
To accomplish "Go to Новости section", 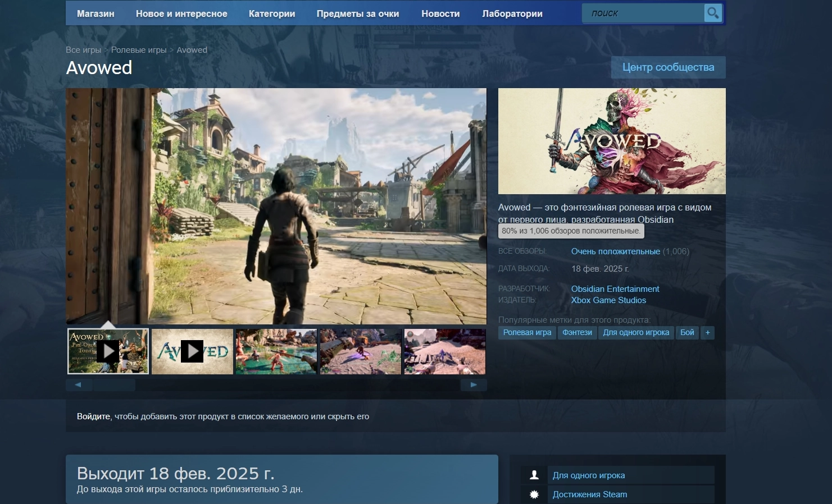I will (440, 13).
